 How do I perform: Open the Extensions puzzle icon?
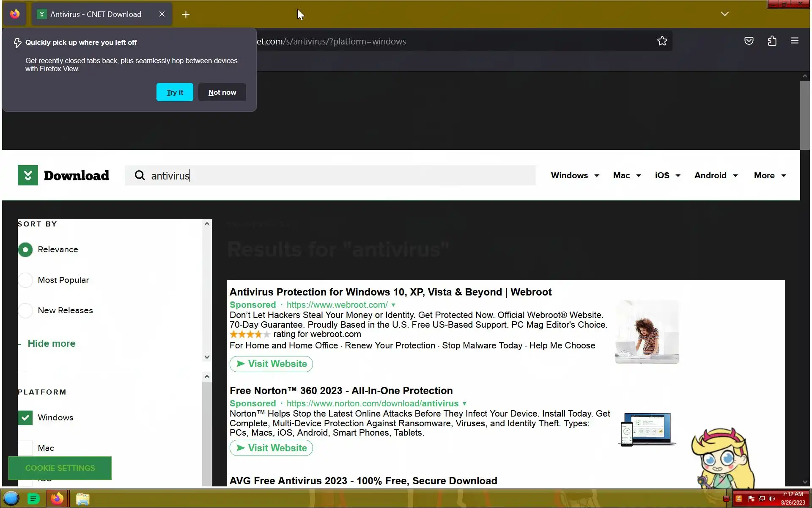click(x=772, y=41)
